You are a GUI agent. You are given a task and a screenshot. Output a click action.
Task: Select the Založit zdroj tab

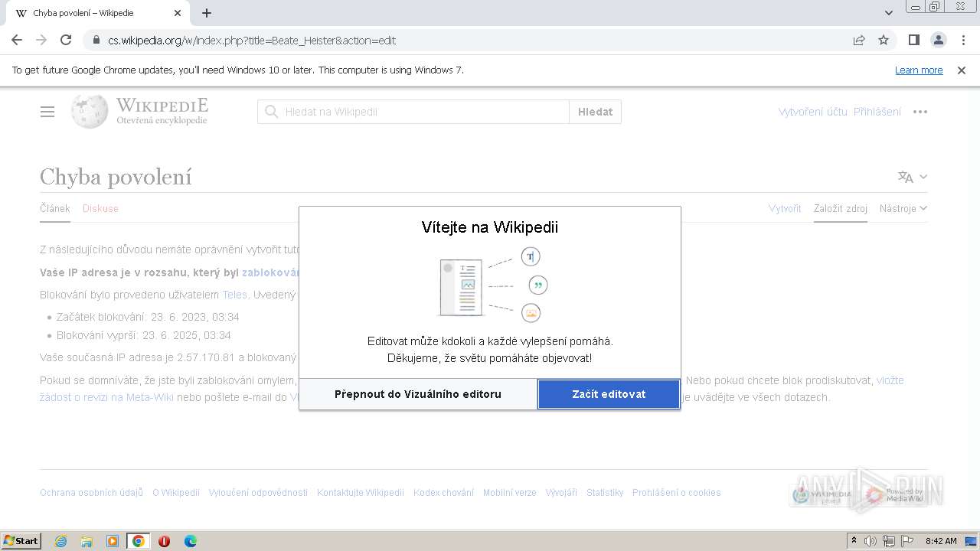(x=841, y=208)
